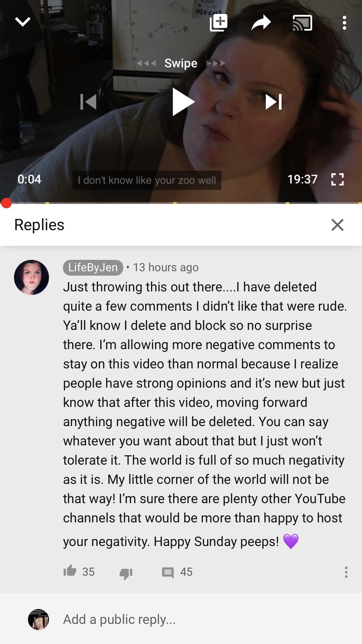The image size is (362, 644).
Task: Play the paused video
Action: pyautogui.click(x=183, y=102)
